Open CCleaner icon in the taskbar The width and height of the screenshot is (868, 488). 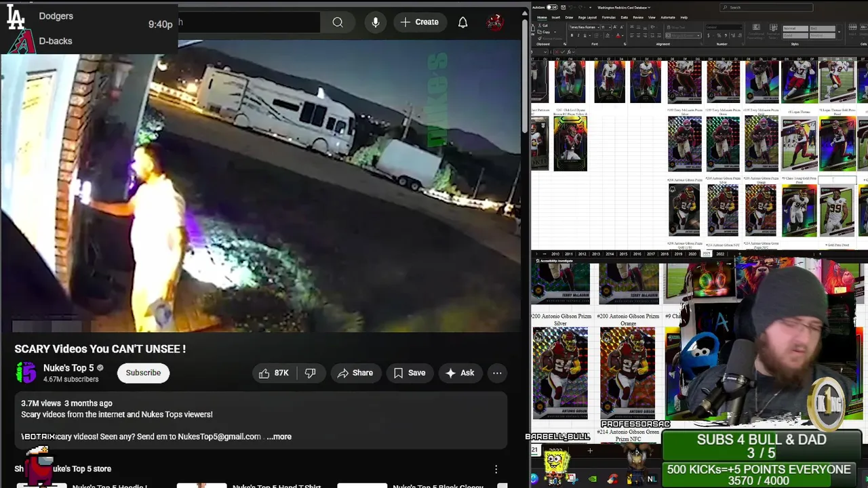point(612,479)
